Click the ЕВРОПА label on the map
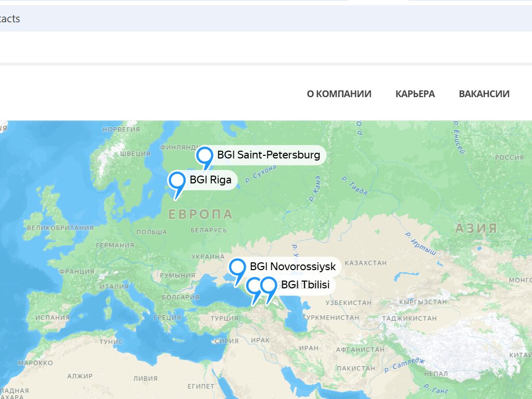Screen dimensions: 532x399 click(201, 215)
